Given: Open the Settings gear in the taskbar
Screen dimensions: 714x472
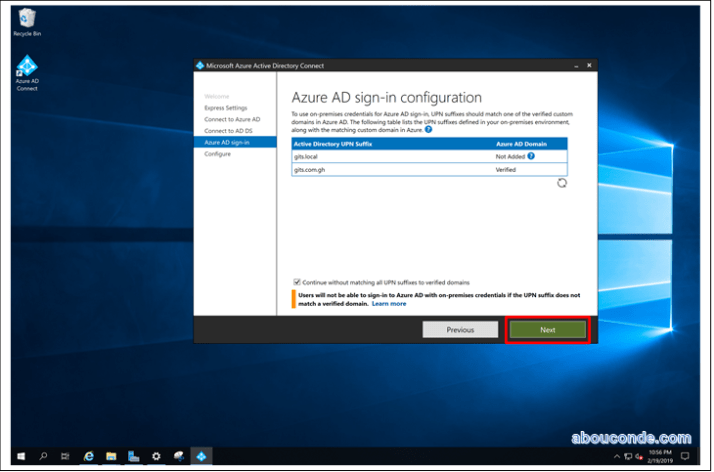Looking at the screenshot, I should click(156, 455).
